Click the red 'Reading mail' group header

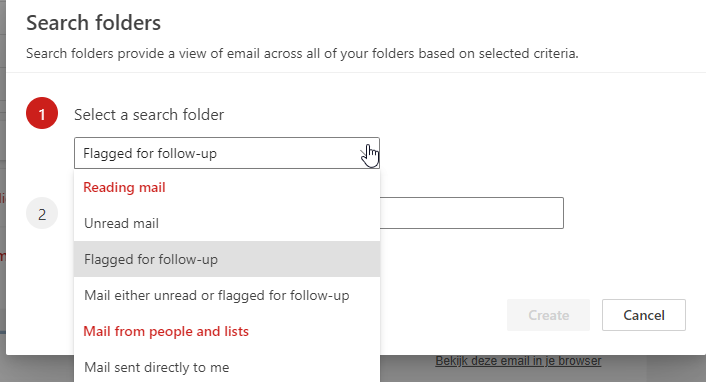click(124, 187)
